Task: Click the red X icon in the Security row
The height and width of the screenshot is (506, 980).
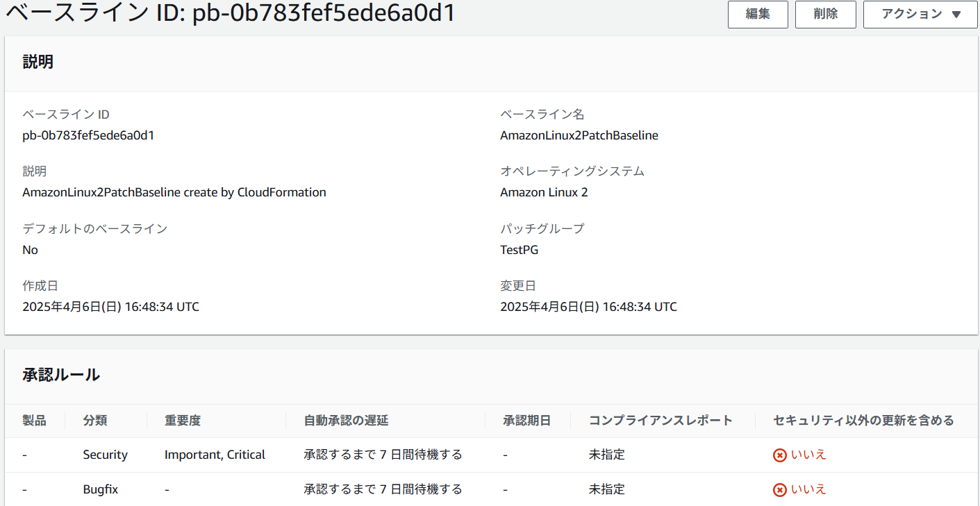Action: 780,455
